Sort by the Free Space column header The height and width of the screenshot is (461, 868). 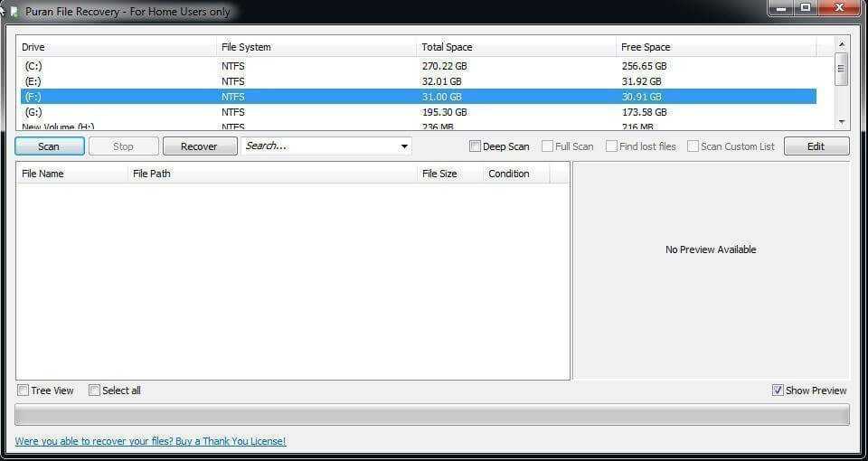(716, 47)
